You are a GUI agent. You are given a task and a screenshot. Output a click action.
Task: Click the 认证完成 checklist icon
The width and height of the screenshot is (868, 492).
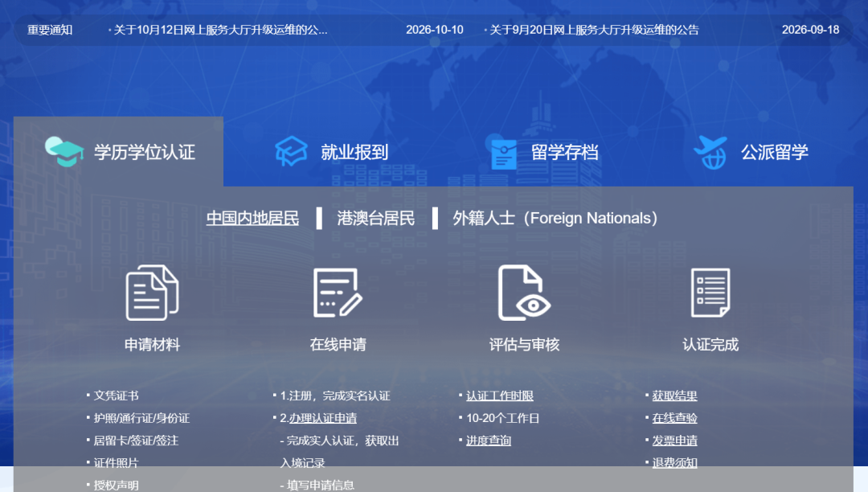710,293
